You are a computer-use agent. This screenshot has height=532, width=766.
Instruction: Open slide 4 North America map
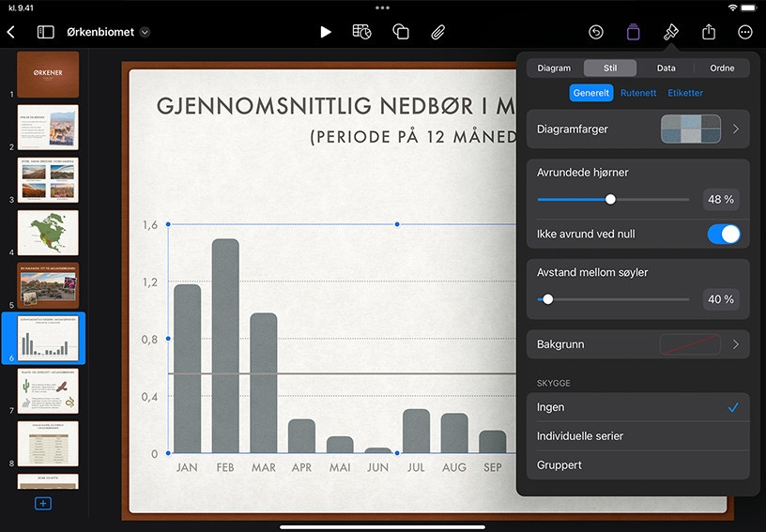click(48, 233)
